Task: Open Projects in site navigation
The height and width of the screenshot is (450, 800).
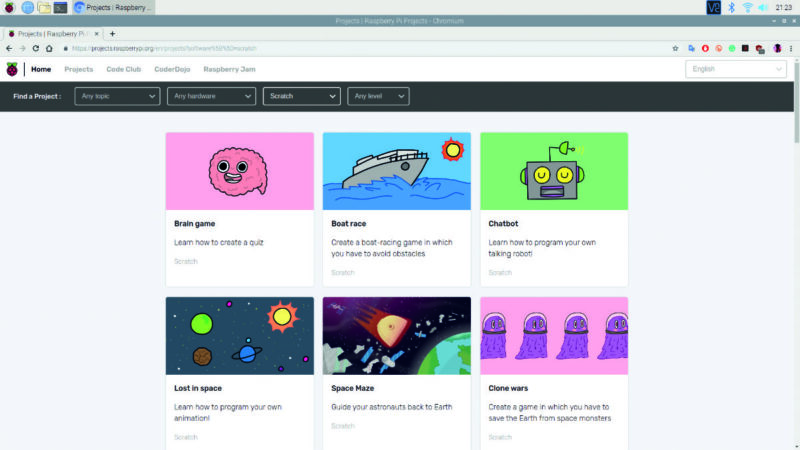Action: [x=79, y=69]
